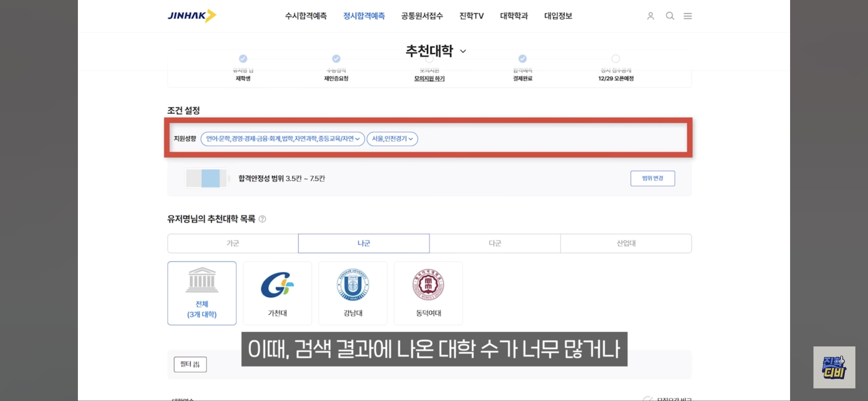Switch to the 가군 tab
The image size is (868, 401).
click(233, 244)
